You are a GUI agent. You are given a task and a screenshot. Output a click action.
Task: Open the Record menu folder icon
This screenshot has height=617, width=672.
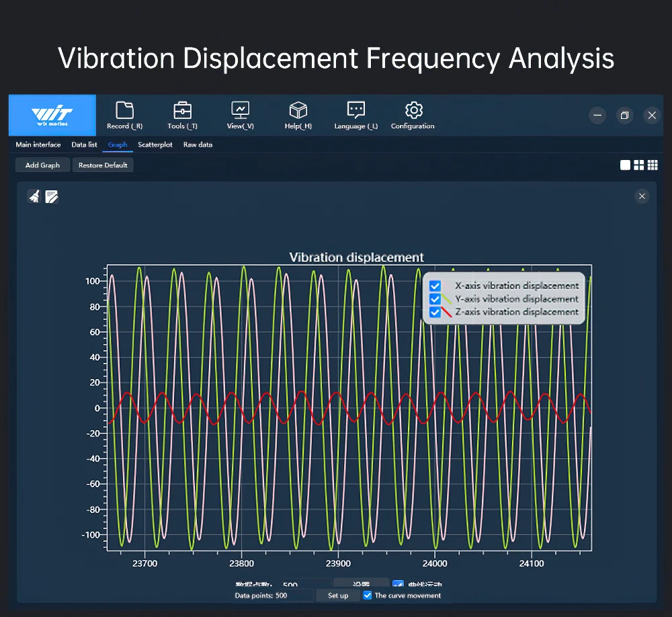(124, 110)
